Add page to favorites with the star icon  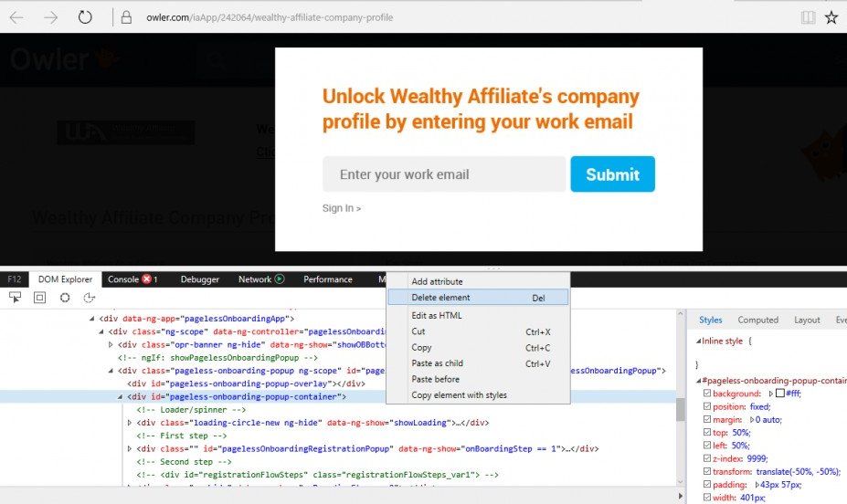coord(831,17)
